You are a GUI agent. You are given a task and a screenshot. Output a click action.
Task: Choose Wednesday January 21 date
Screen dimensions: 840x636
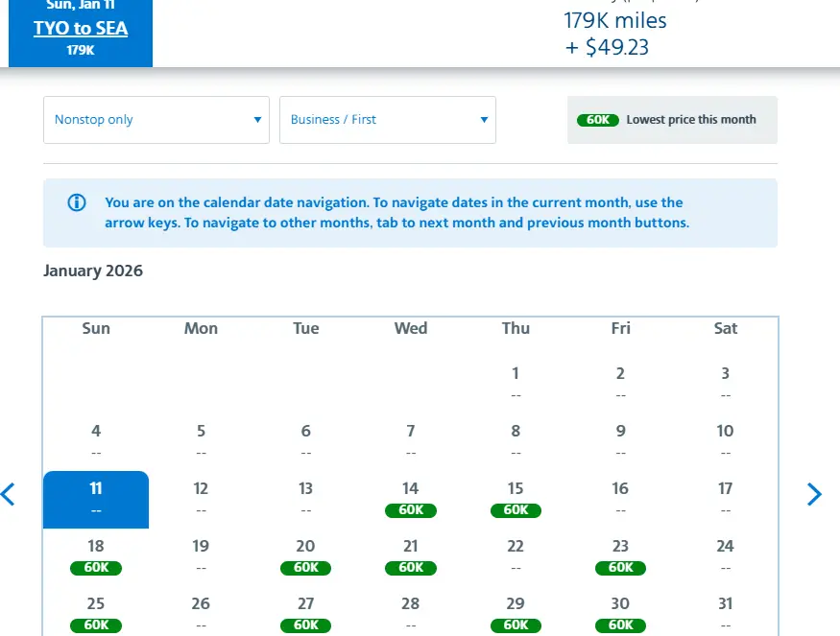[411, 556]
